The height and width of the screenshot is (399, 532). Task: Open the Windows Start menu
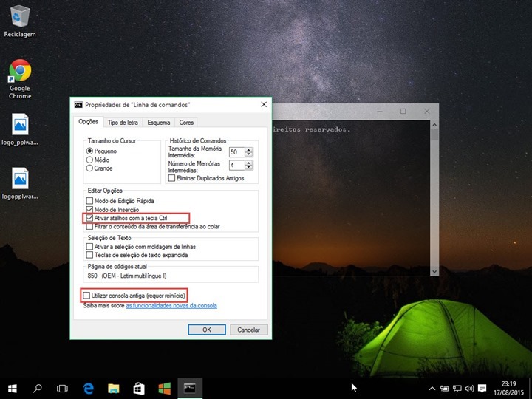pyautogui.click(x=13, y=389)
